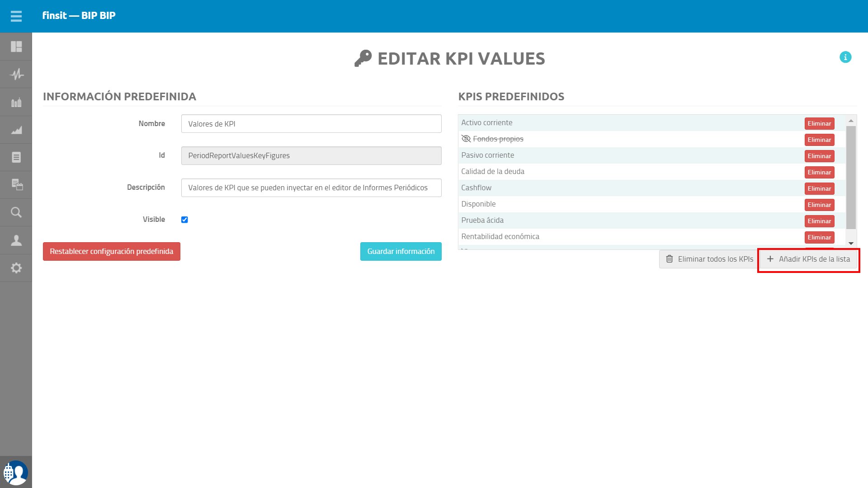Viewport: 868px width, 488px height.
Task: Select the Fondos propios row text
Action: [x=498, y=139]
